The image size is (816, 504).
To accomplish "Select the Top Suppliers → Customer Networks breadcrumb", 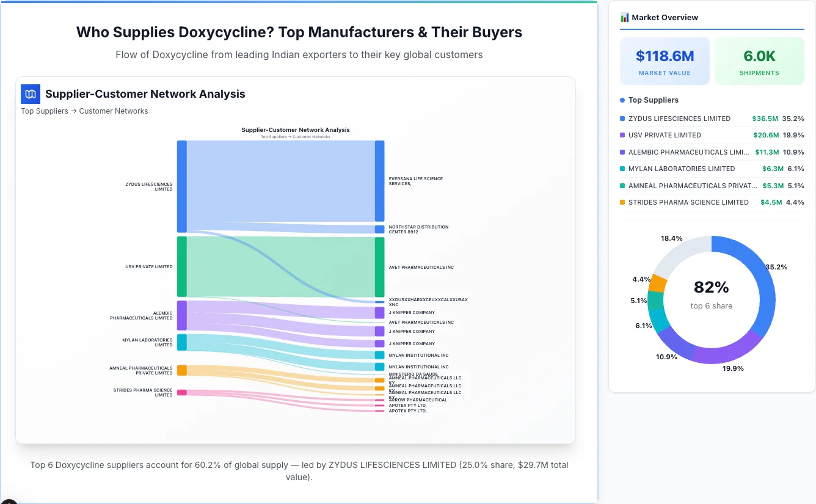I will (84, 111).
